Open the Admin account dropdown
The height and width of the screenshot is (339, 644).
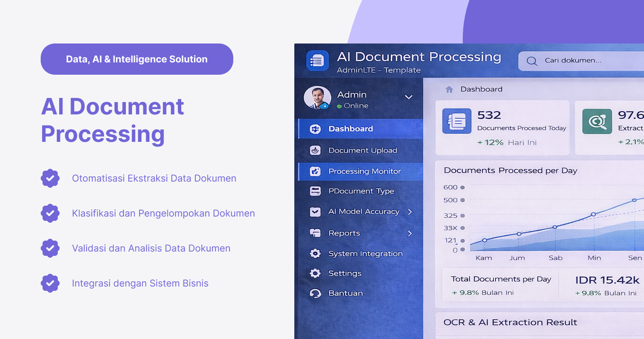[408, 96]
